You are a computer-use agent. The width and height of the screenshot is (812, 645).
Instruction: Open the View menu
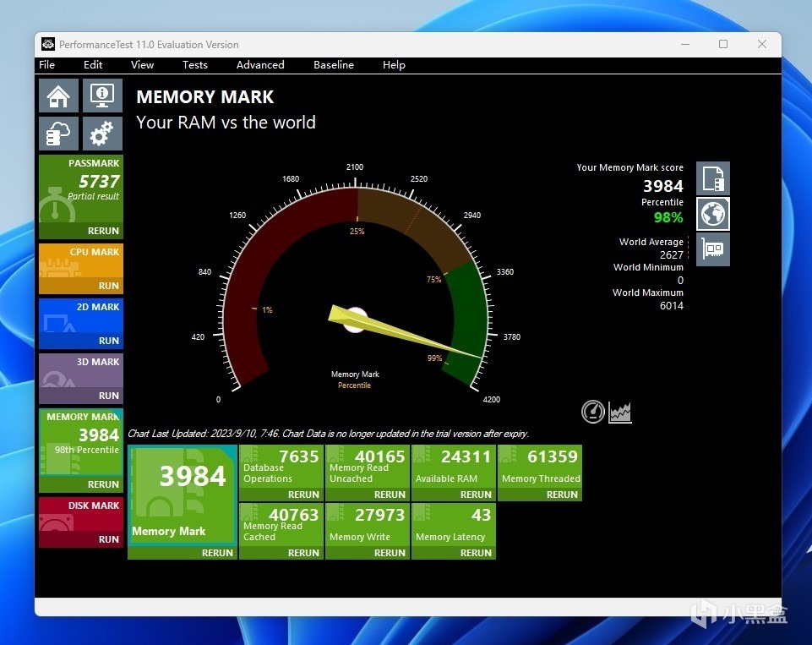click(142, 65)
